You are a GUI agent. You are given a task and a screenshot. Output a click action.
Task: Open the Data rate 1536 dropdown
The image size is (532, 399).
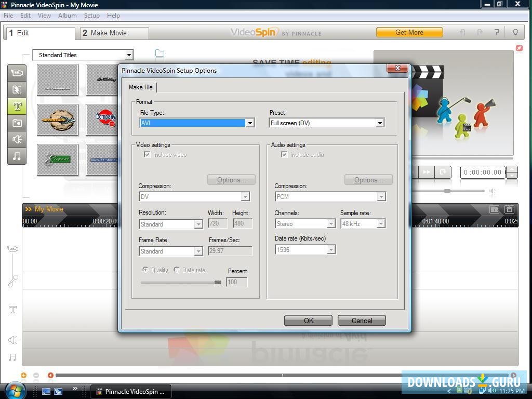(305, 250)
